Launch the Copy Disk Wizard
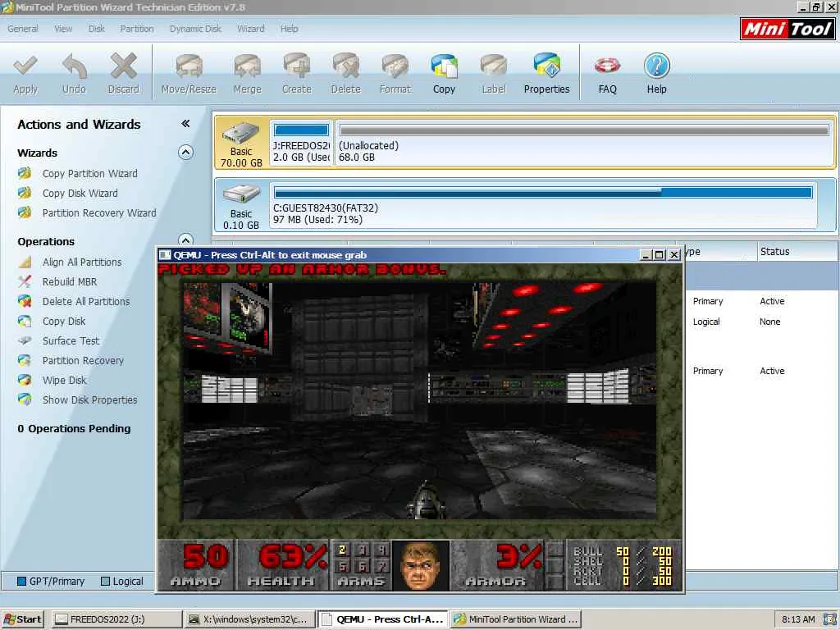840x630 pixels. click(x=80, y=194)
